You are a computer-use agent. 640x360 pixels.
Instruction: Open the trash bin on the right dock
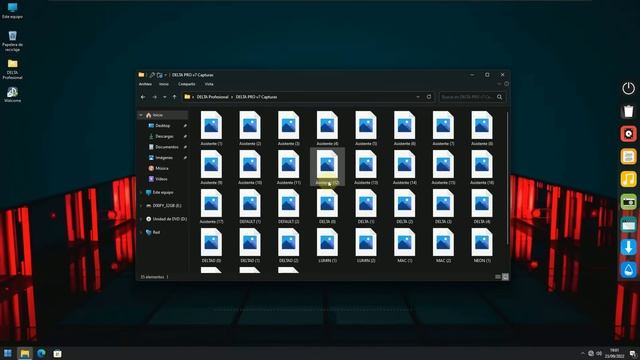(628, 111)
